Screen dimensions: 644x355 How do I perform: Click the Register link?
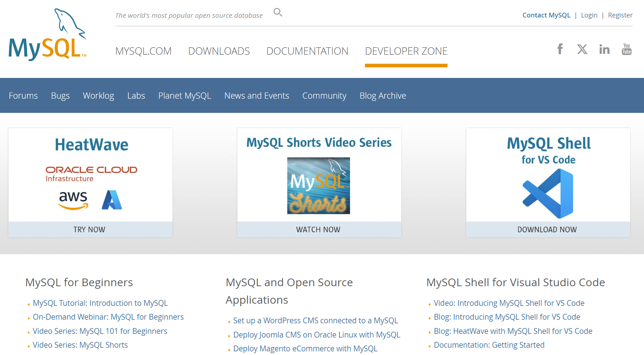pos(620,15)
